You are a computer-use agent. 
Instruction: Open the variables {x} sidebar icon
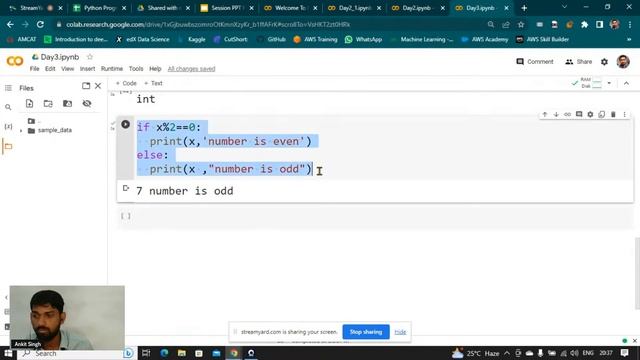pyautogui.click(x=8, y=127)
